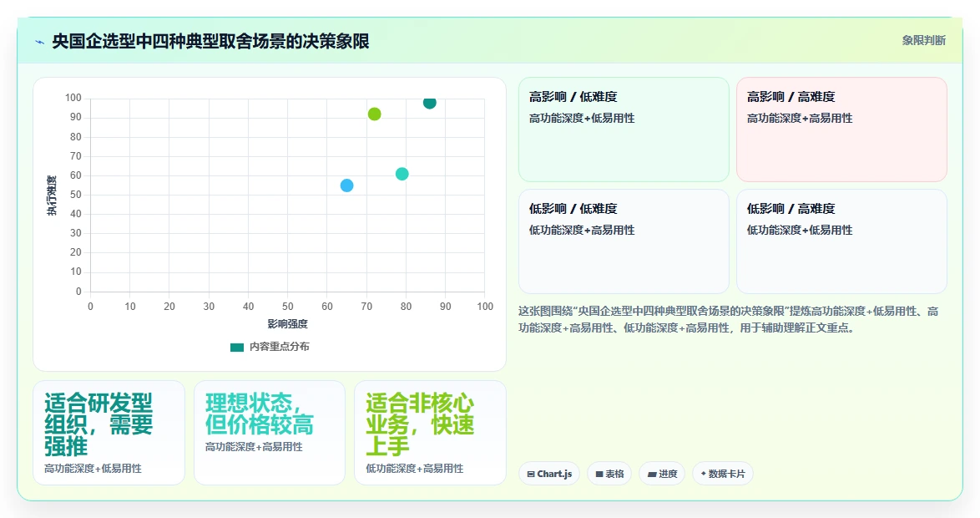Click the dark teal scatter point near 100
The height and width of the screenshot is (518, 980).
pyautogui.click(x=429, y=103)
